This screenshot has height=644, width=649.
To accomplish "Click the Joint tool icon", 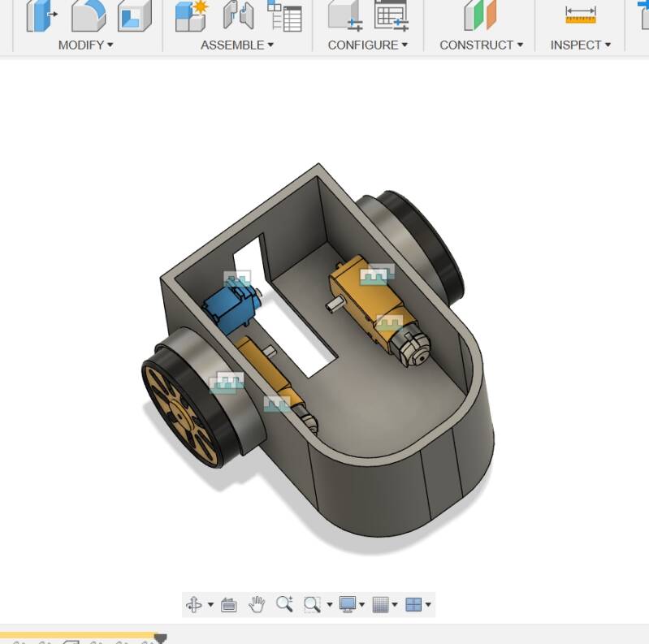I will [237, 15].
